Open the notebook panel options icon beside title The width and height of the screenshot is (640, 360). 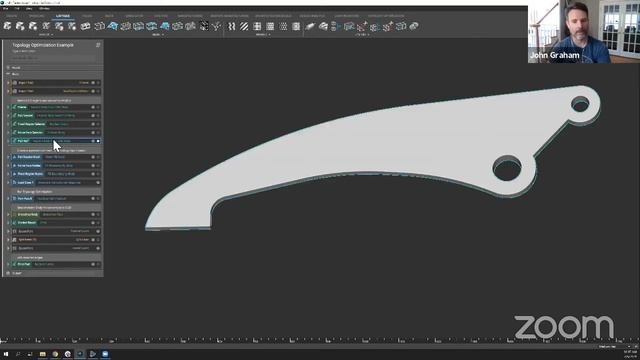98,45
